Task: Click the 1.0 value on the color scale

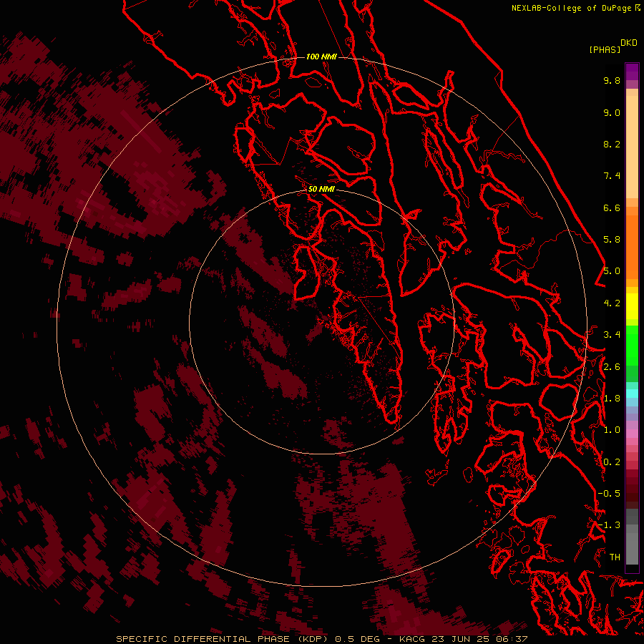Action: (x=612, y=430)
